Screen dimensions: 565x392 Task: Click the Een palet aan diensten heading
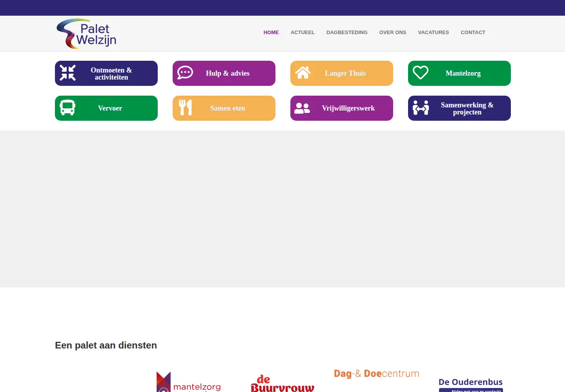click(x=106, y=345)
